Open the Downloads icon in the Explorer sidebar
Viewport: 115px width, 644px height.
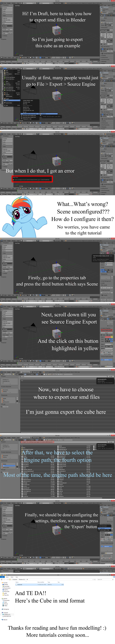point(3,586)
